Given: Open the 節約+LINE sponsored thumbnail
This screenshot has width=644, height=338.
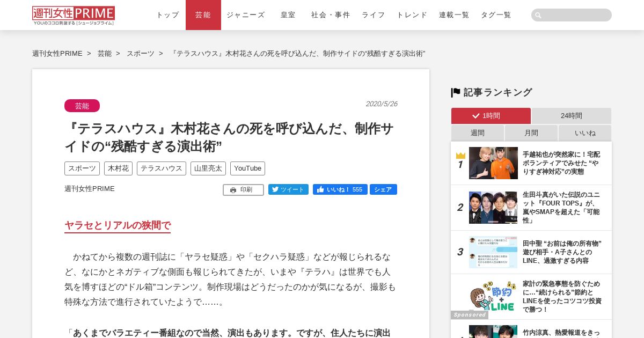Looking at the screenshot, I should tap(493, 296).
